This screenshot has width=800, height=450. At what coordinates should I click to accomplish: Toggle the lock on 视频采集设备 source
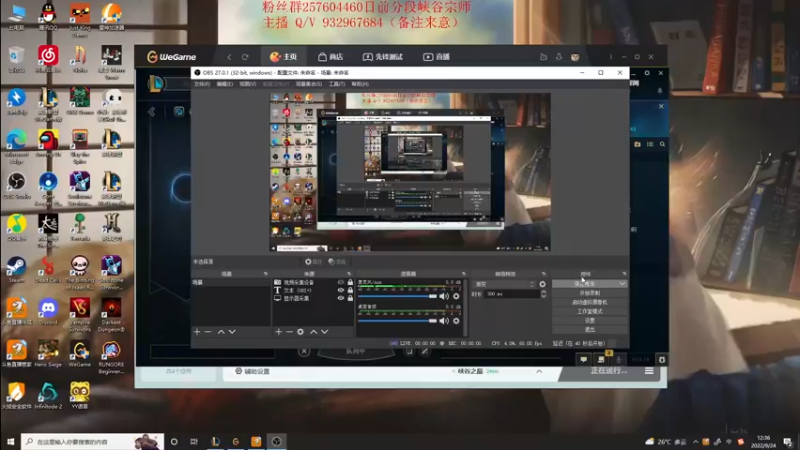tap(350, 282)
